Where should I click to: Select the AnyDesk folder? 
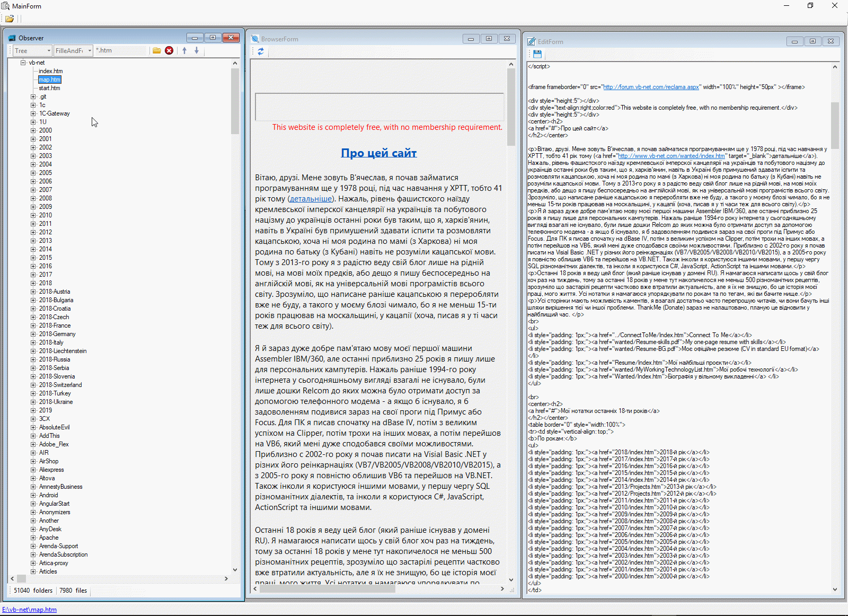click(x=50, y=529)
